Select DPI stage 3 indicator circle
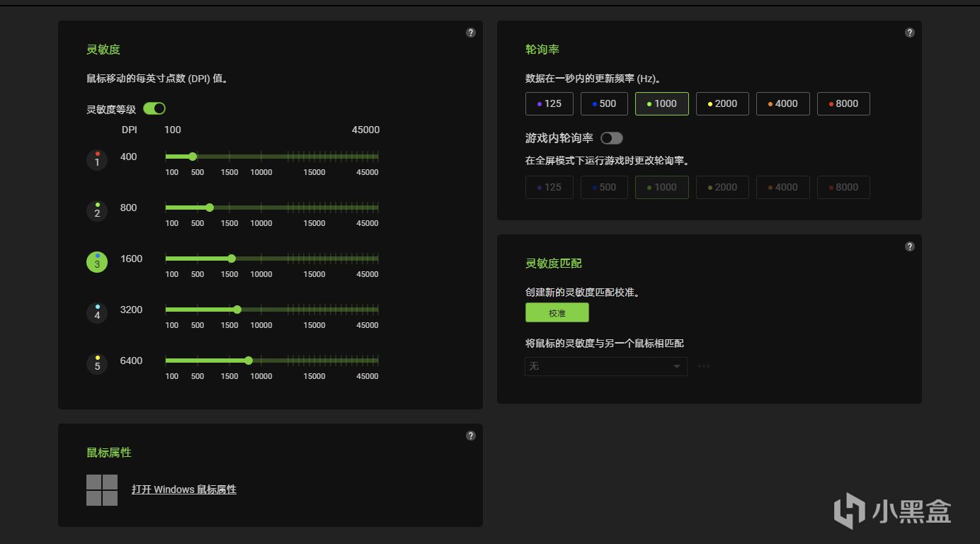The height and width of the screenshot is (544, 980). pos(96,262)
